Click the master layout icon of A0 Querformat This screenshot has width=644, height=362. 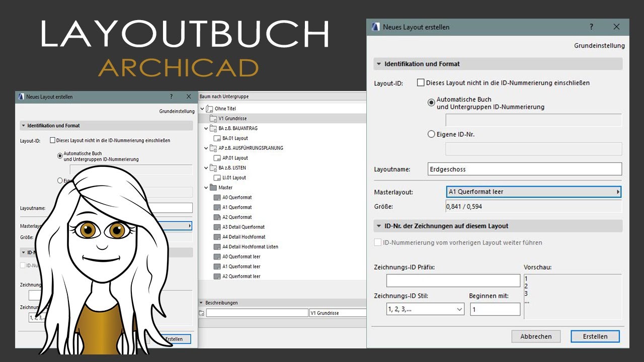point(217,198)
